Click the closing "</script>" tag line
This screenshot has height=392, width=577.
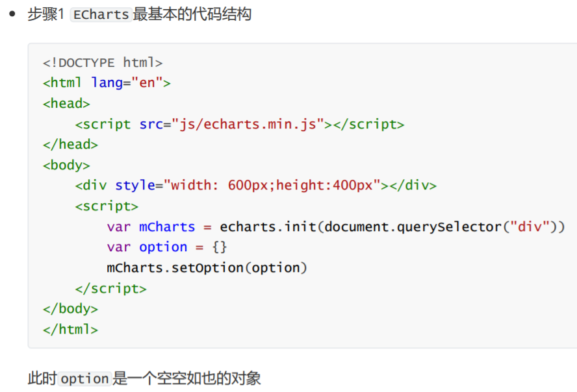point(110,289)
